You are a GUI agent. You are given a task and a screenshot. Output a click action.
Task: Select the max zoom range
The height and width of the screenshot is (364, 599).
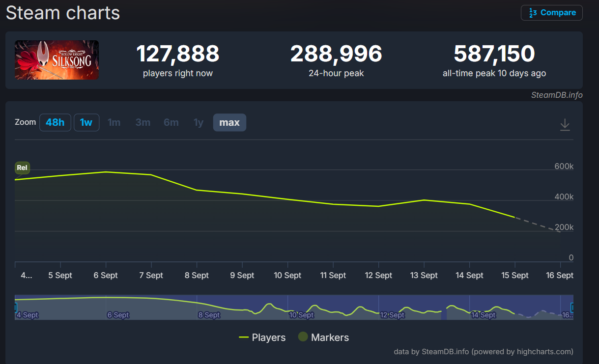coord(229,122)
